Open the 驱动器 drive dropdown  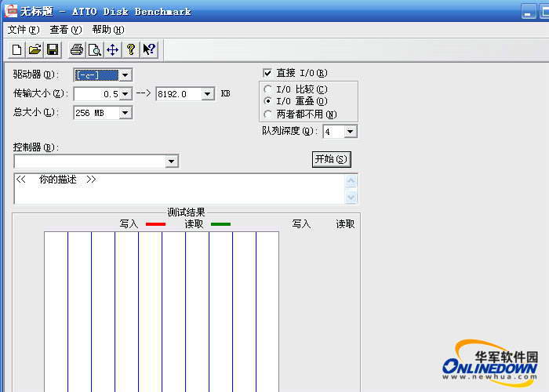[125, 75]
